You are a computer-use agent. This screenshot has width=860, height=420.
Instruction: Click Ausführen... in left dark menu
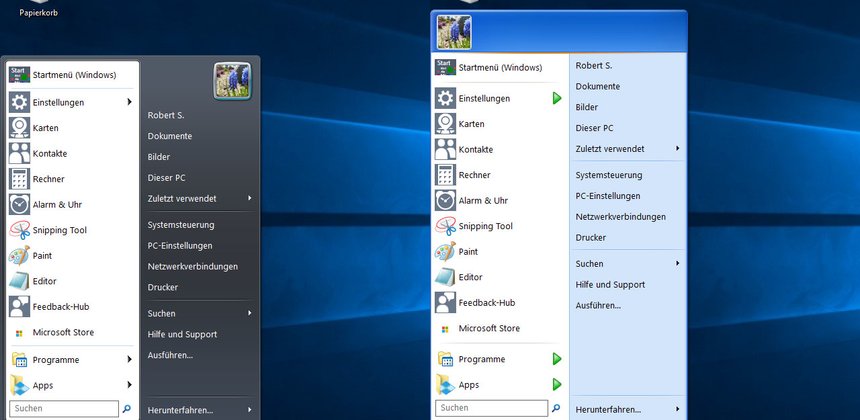coord(171,355)
